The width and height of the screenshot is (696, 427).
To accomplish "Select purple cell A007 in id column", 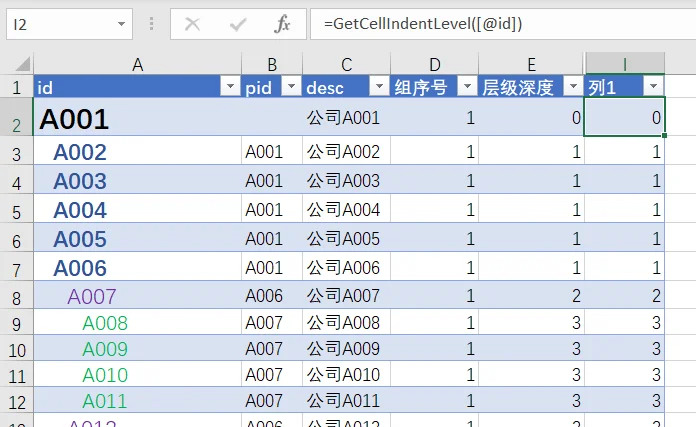I will pos(138,295).
